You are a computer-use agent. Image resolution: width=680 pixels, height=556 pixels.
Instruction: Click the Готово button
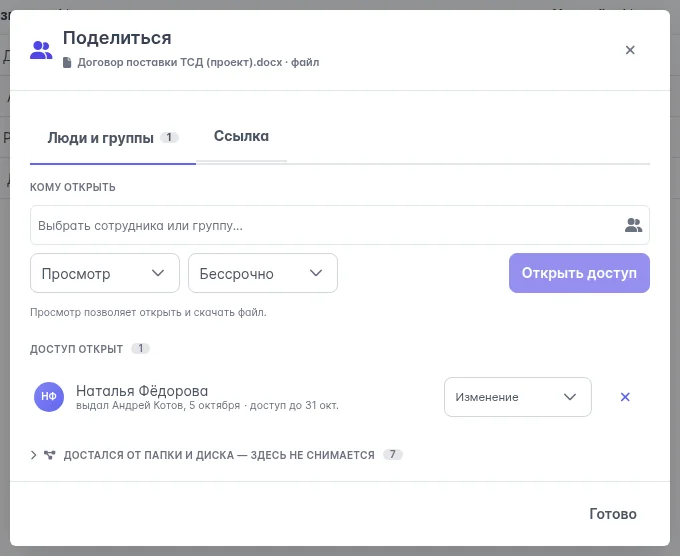point(612,514)
